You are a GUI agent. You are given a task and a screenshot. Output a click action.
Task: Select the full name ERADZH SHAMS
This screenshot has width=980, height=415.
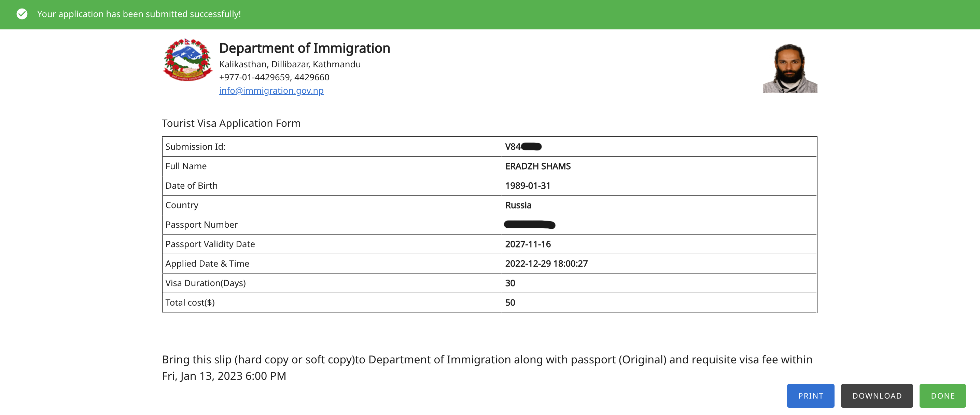537,166
